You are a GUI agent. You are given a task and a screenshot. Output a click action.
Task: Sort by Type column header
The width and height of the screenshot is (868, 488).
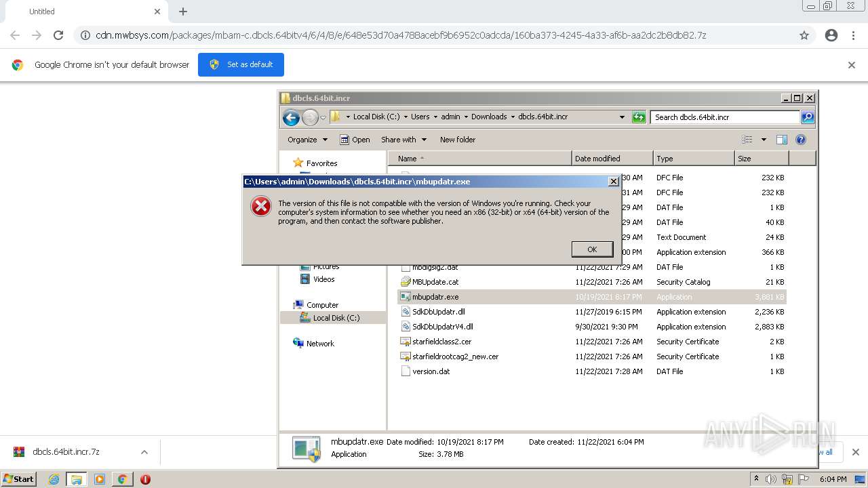[694, 159]
